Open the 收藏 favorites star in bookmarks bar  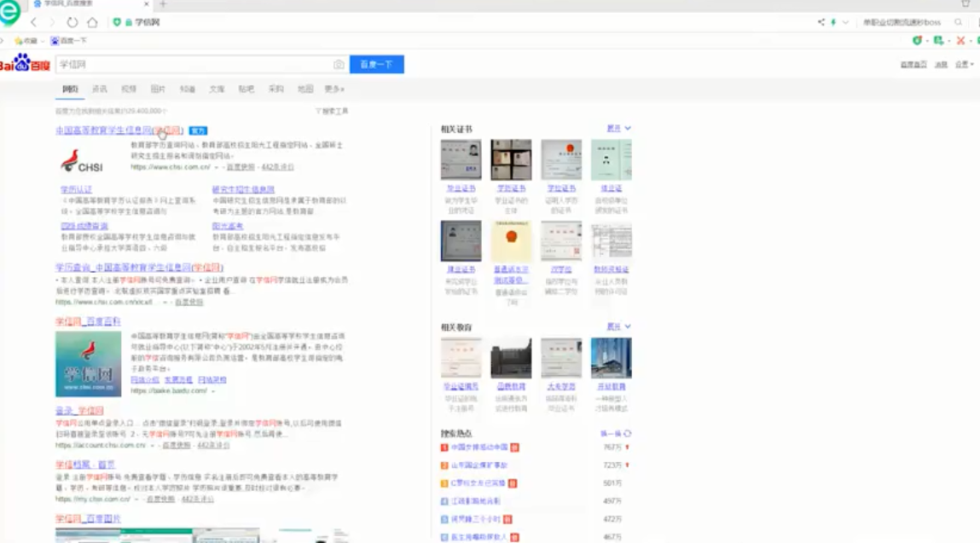pyautogui.click(x=26, y=41)
